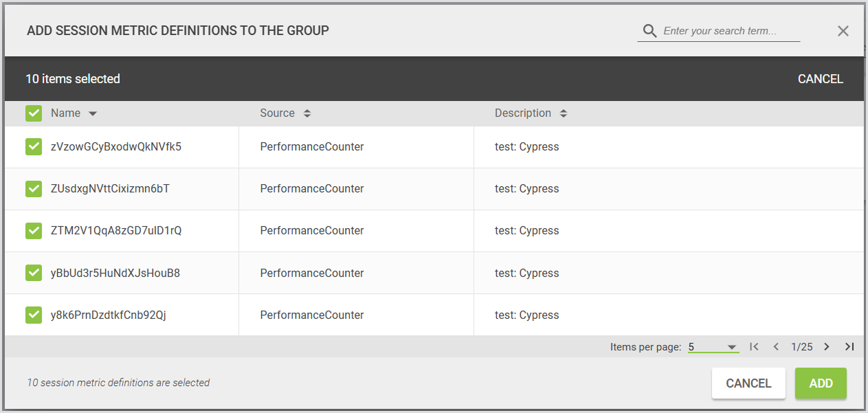868x413 pixels.
Task: Go to the previous page
Action: tap(776, 347)
